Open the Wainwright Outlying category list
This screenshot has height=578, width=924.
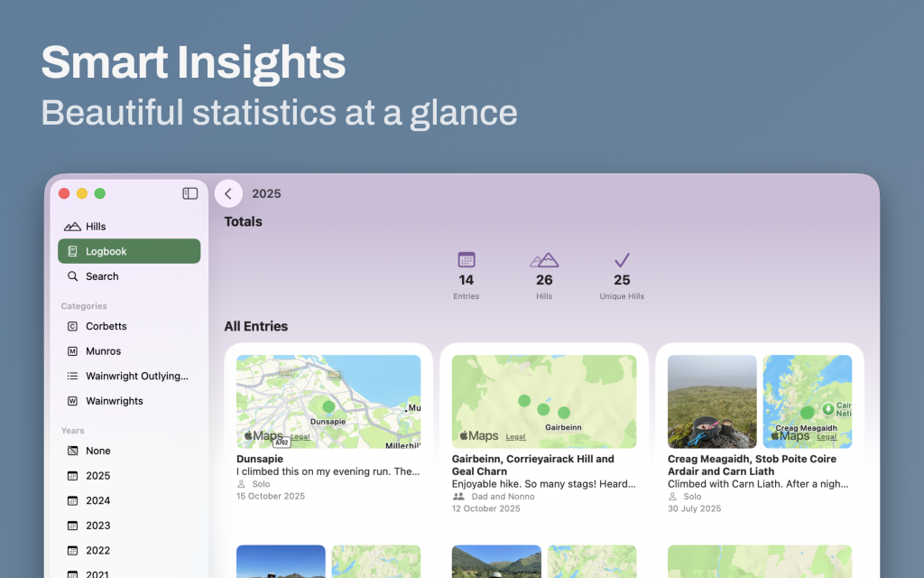point(136,376)
